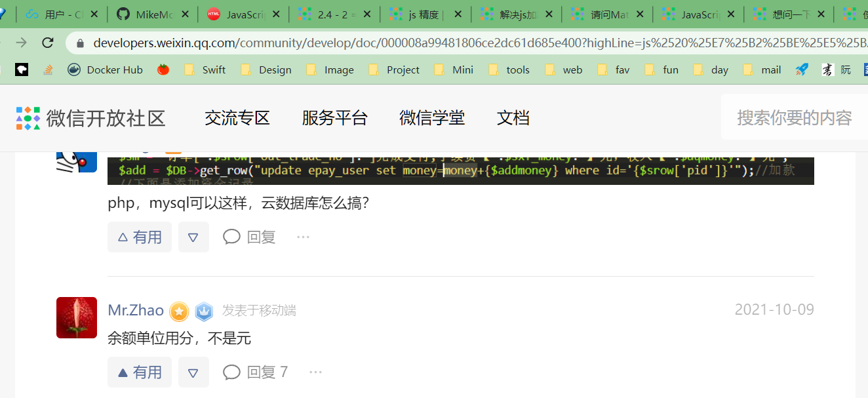The image size is (868, 398).
Task: Click Mr.Zhao's blue crown badge
Action: click(x=205, y=311)
